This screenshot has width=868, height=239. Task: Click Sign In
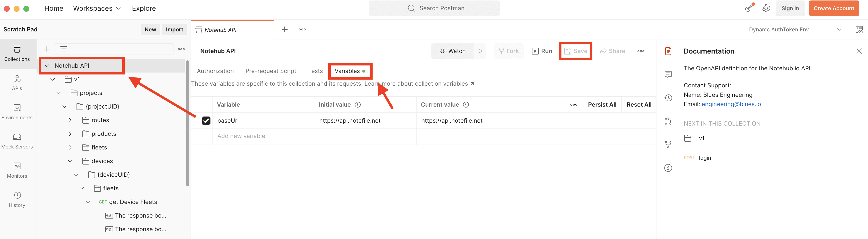(790, 9)
